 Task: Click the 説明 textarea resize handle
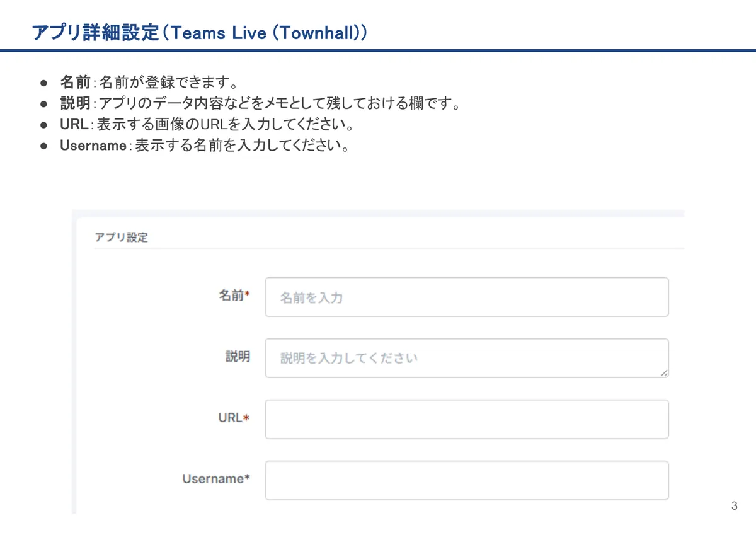[664, 373]
